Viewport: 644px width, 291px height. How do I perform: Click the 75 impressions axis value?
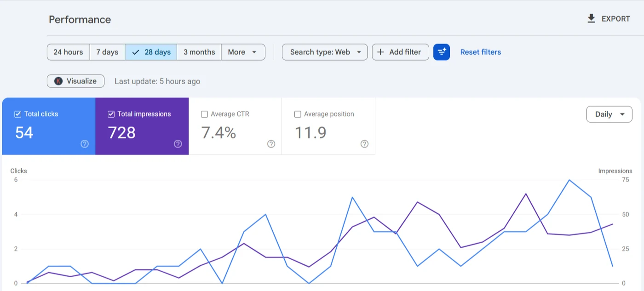(x=625, y=180)
